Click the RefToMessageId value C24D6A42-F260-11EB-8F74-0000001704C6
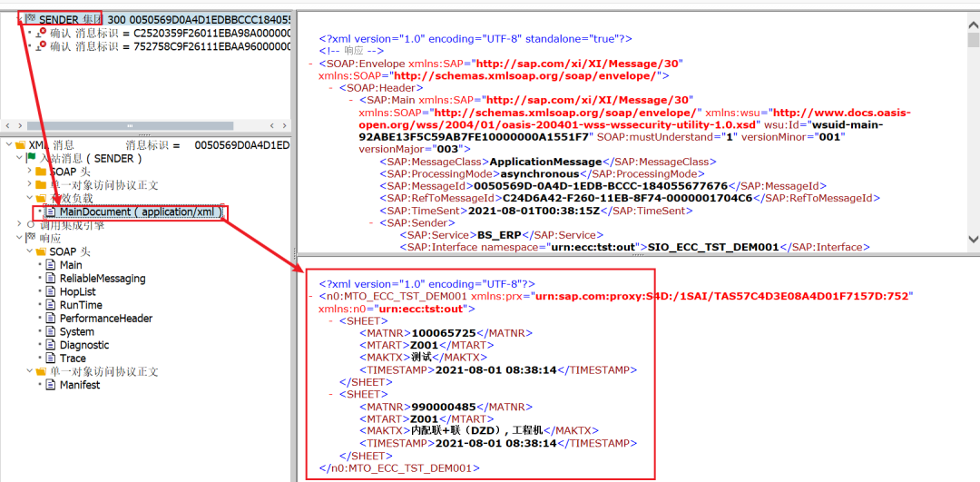The image size is (980, 482). (x=628, y=198)
